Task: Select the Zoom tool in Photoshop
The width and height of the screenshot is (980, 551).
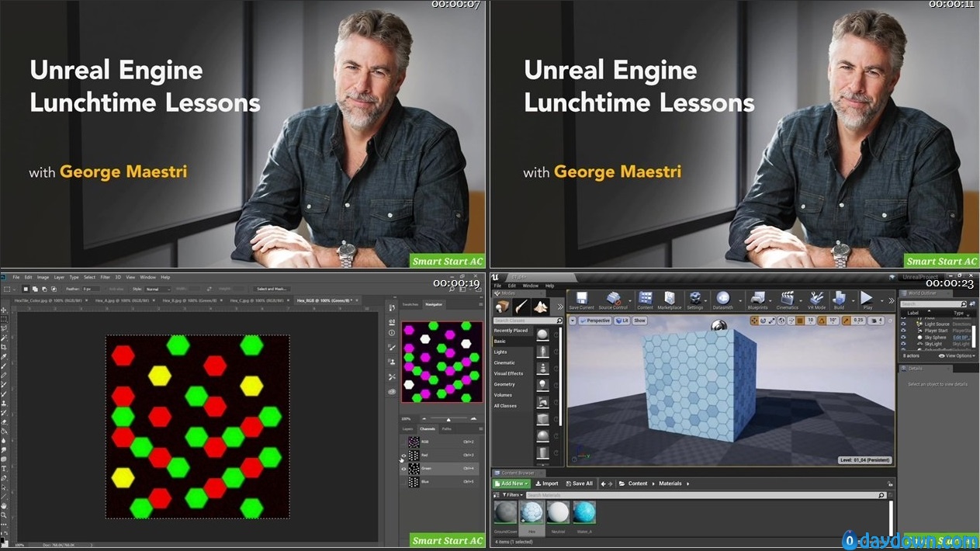Action: 4,515
